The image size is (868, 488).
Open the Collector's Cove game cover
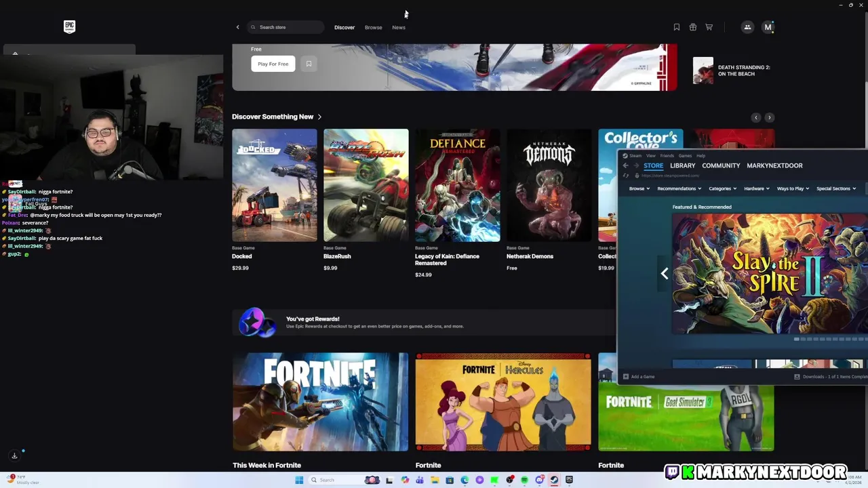coord(608,185)
